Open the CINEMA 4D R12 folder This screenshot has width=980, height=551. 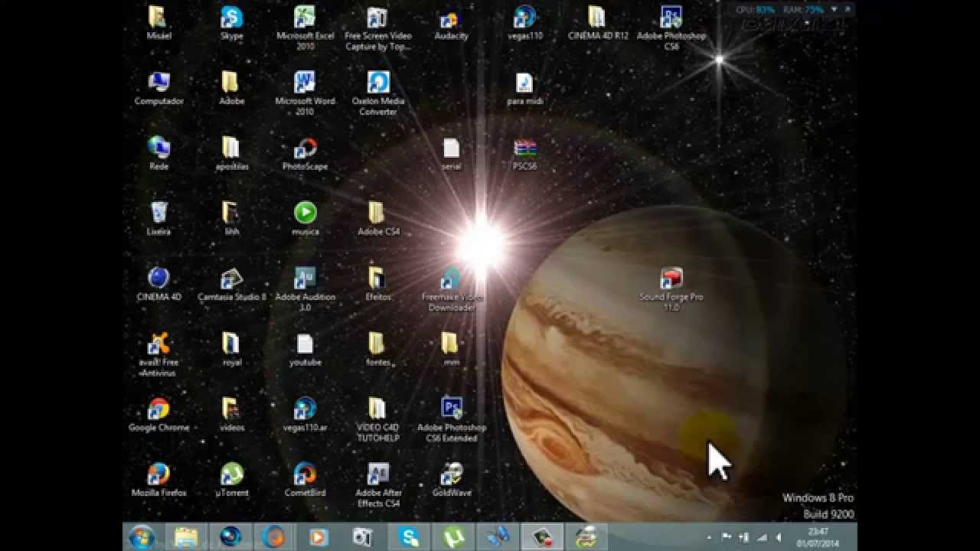[598, 23]
